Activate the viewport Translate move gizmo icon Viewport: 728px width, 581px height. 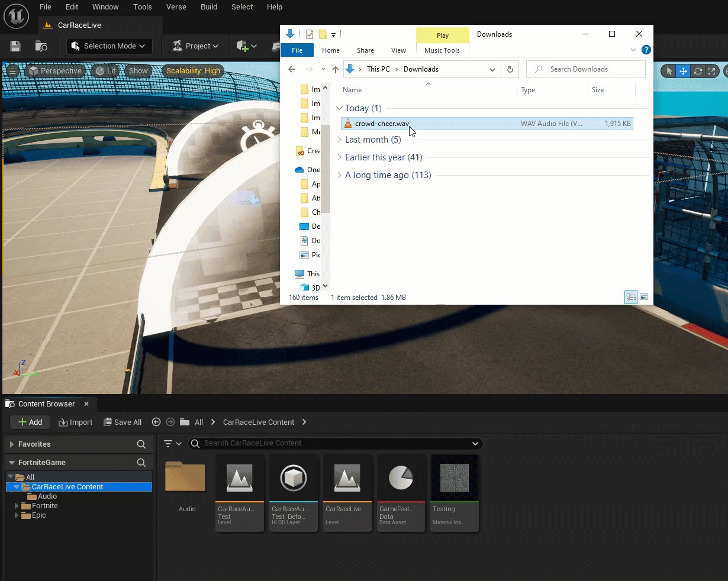(683, 71)
